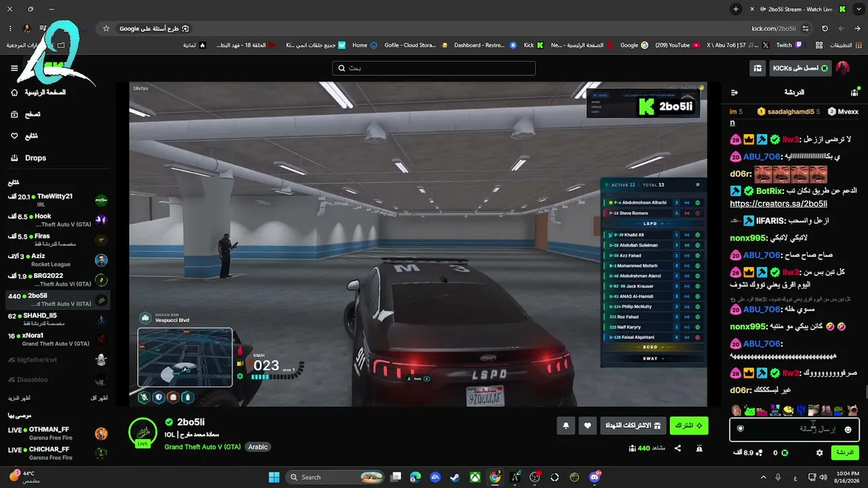868x488 pixels.
Task: Show fewer followed channels in sidebar
Action: click(x=99, y=398)
